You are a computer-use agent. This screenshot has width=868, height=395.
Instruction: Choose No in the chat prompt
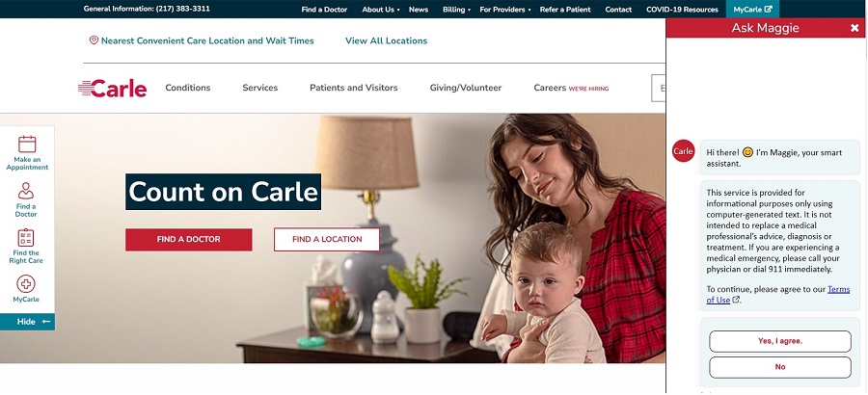780,367
